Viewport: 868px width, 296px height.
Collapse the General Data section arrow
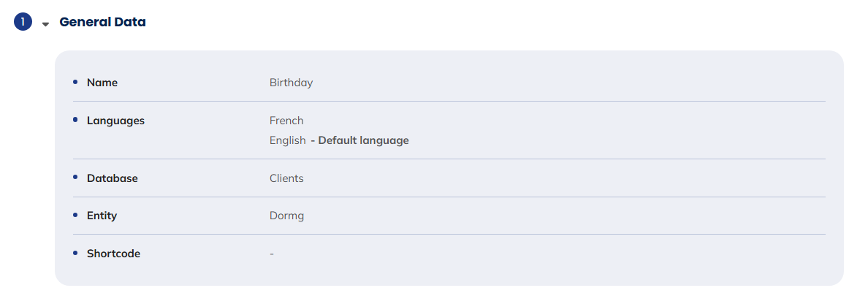(45, 24)
